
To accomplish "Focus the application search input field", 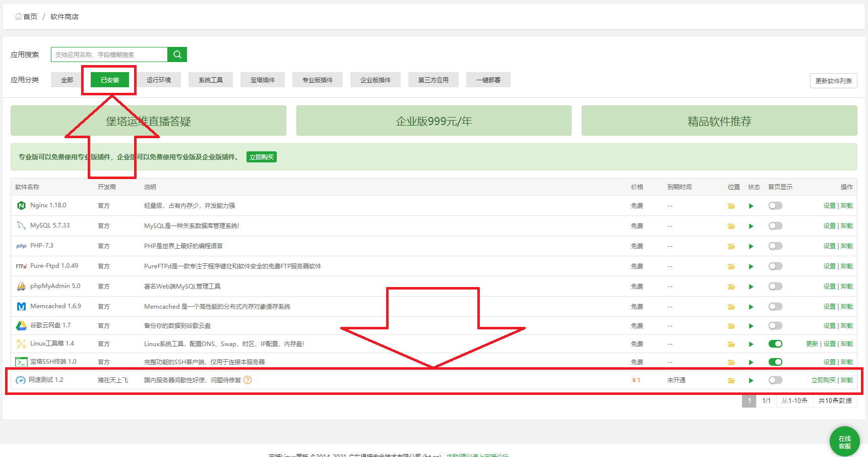I will coord(109,54).
